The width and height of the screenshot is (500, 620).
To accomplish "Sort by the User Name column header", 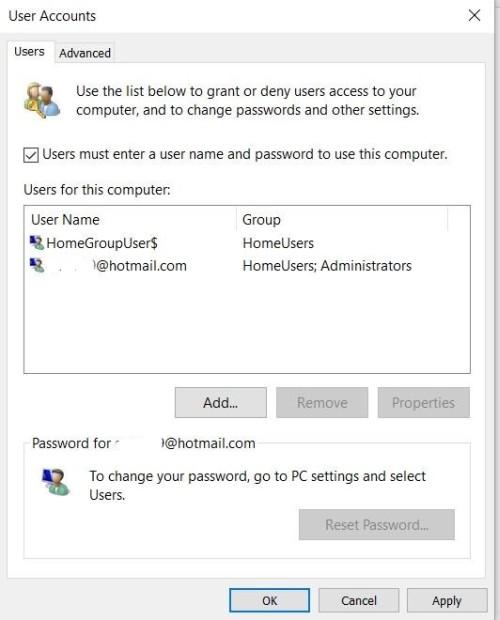I will click(130, 219).
